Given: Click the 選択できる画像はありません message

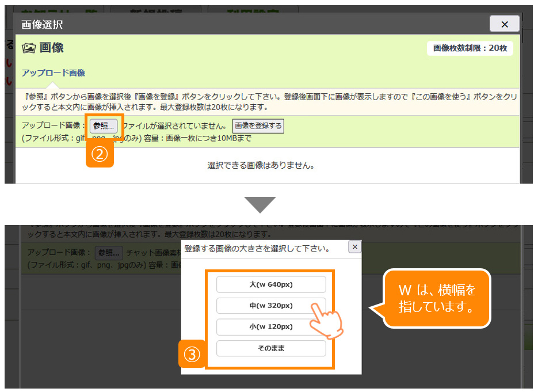Looking at the screenshot, I should tap(260, 165).
